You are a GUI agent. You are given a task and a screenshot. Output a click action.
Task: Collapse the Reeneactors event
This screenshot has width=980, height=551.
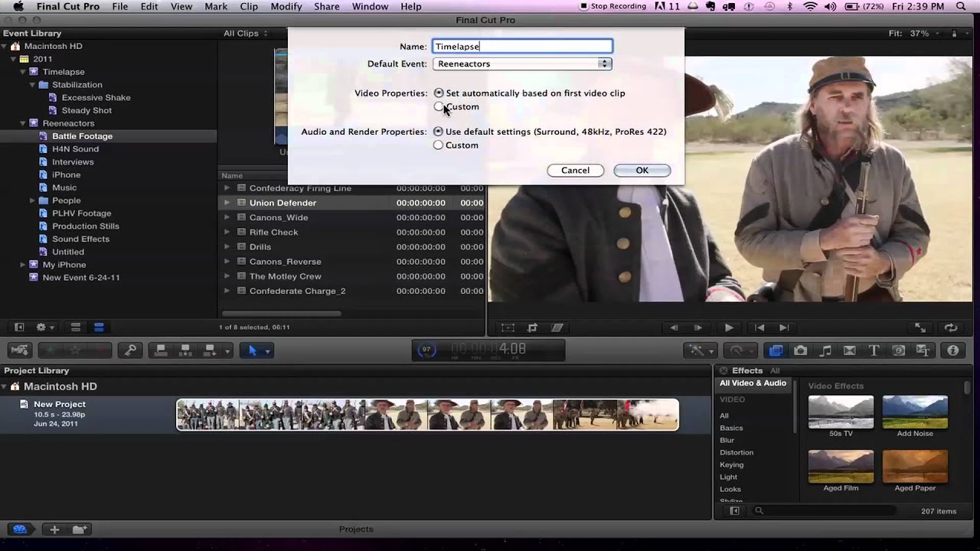click(23, 123)
